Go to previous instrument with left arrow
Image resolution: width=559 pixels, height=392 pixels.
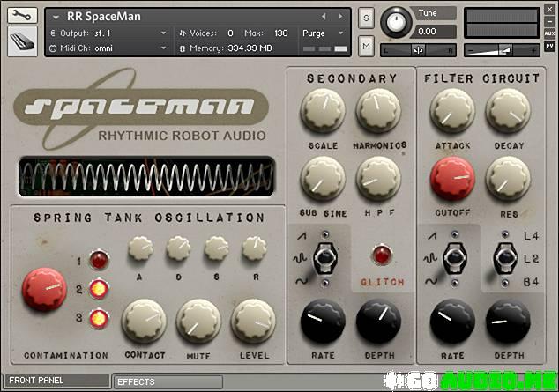pos(324,17)
